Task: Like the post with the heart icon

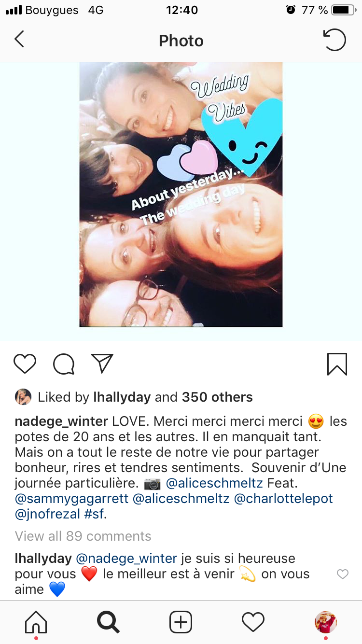Action: pyautogui.click(x=25, y=364)
